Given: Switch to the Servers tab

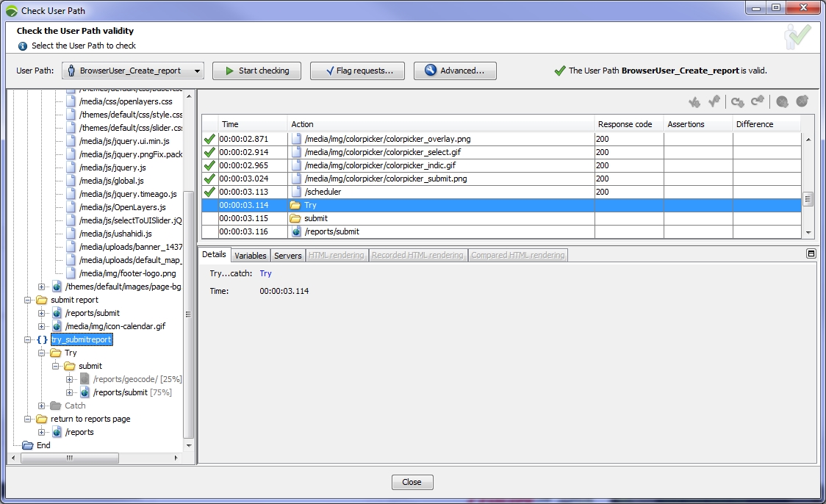Looking at the screenshot, I should click(x=287, y=255).
